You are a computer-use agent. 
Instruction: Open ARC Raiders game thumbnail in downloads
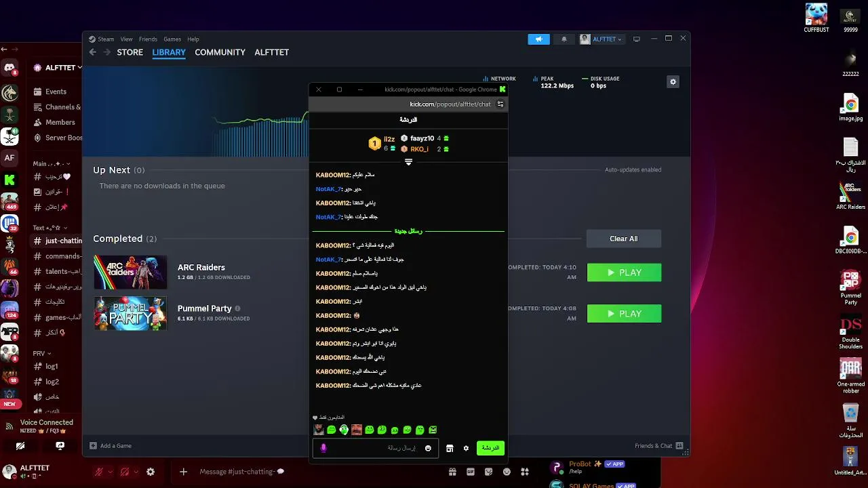click(130, 272)
